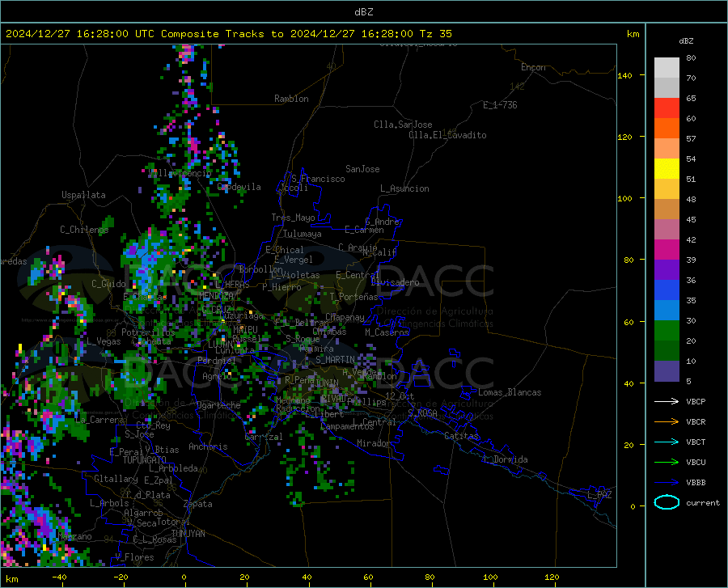Image resolution: width=728 pixels, height=588 pixels.
Task: Click the Uspallata town label
Action: click(x=83, y=195)
